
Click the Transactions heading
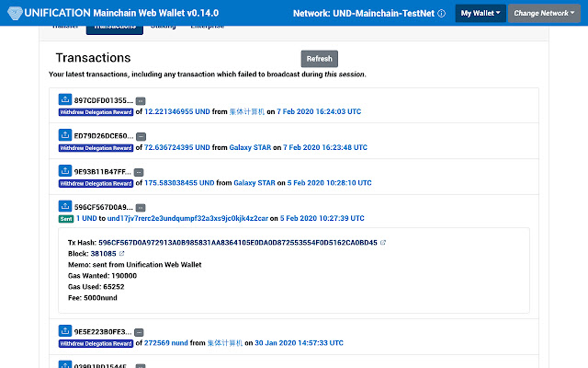(x=93, y=58)
